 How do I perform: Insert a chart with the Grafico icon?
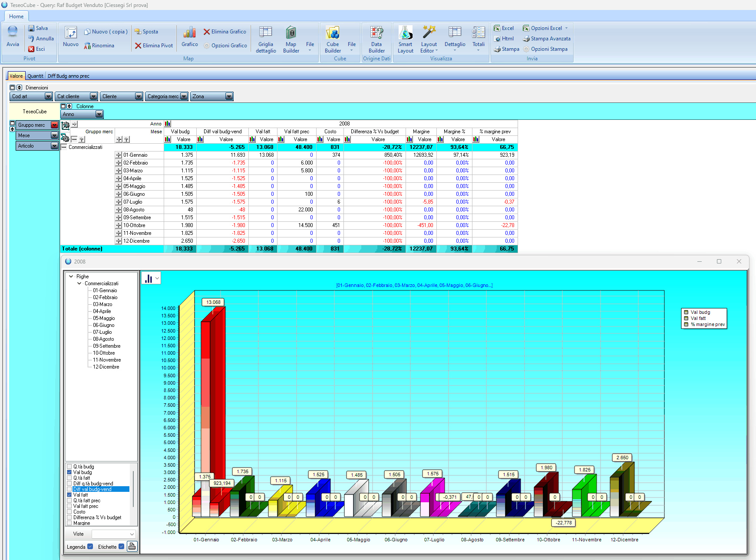[x=189, y=32]
